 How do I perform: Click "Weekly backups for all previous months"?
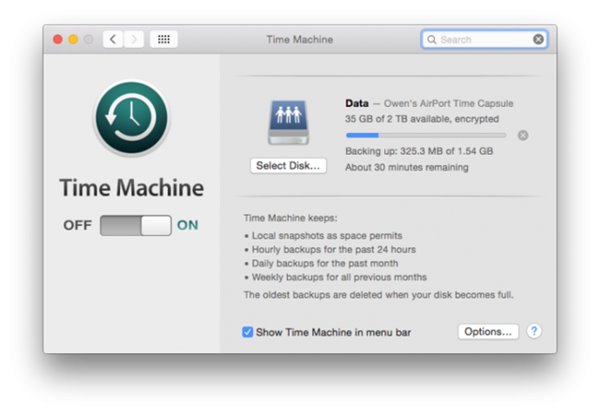339,277
